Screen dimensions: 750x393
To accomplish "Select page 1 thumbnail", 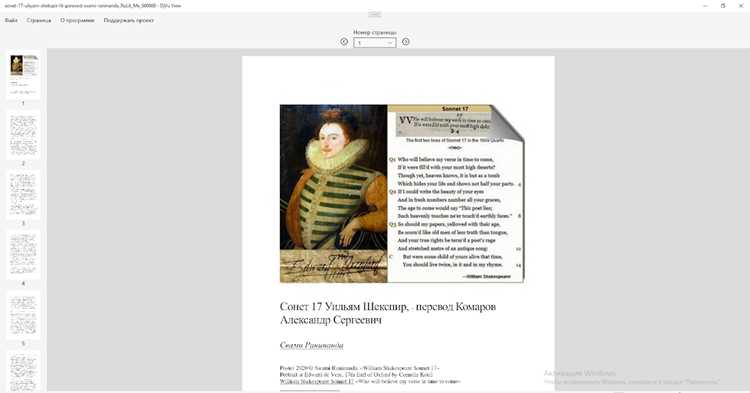I will pyautogui.click(x=23, y=75).
